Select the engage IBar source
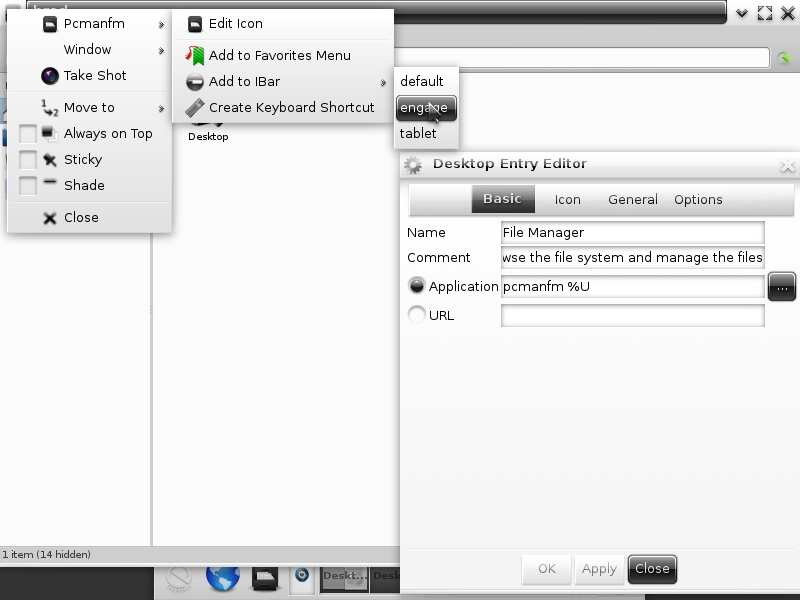The height and width of the screenshot is (600, 800). 426,108
